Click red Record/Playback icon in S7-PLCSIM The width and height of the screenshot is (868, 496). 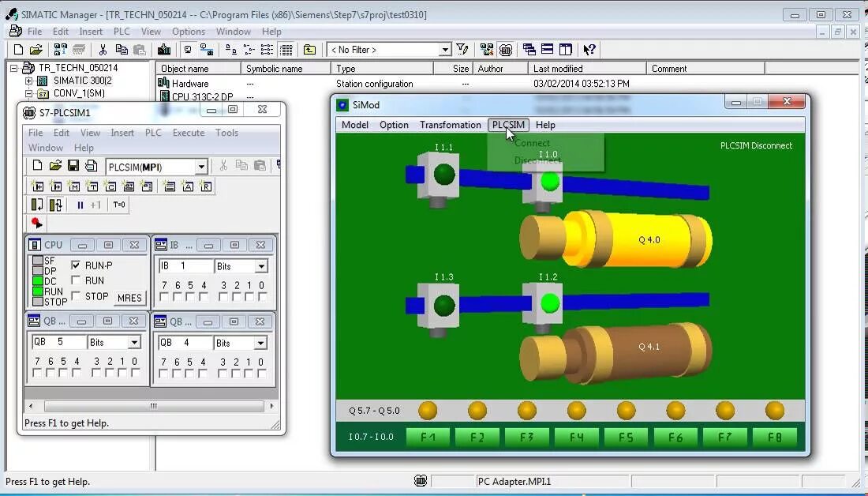[36, 224]
